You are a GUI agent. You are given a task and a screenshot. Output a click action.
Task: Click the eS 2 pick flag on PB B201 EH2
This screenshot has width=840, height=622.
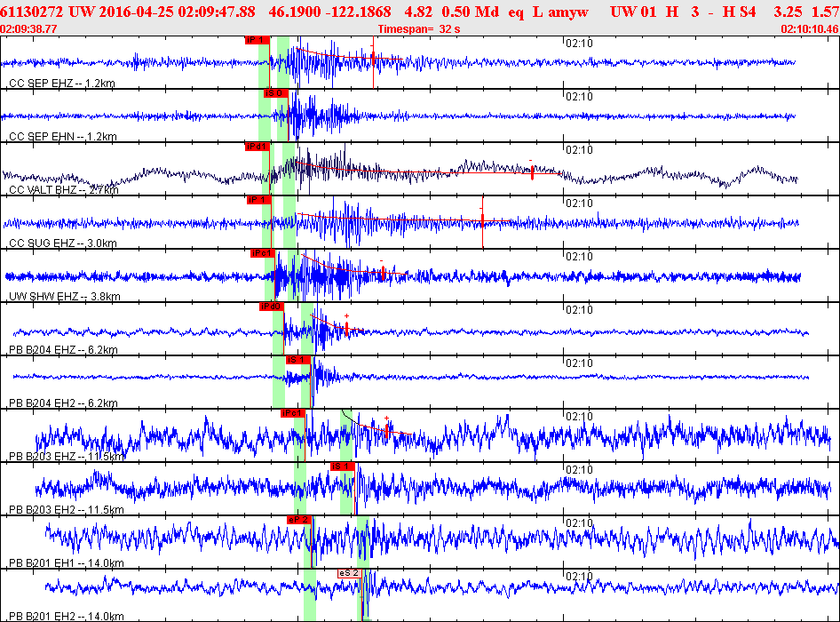[349, 573]
